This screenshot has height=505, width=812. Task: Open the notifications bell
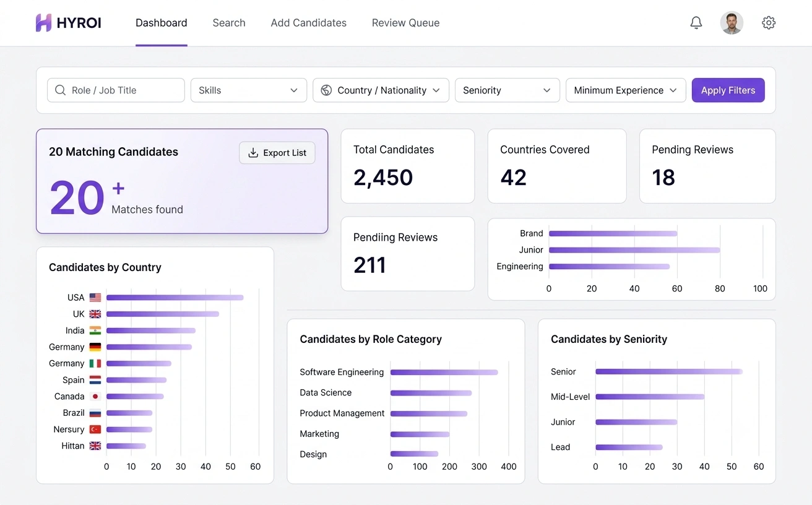[696, 23]
